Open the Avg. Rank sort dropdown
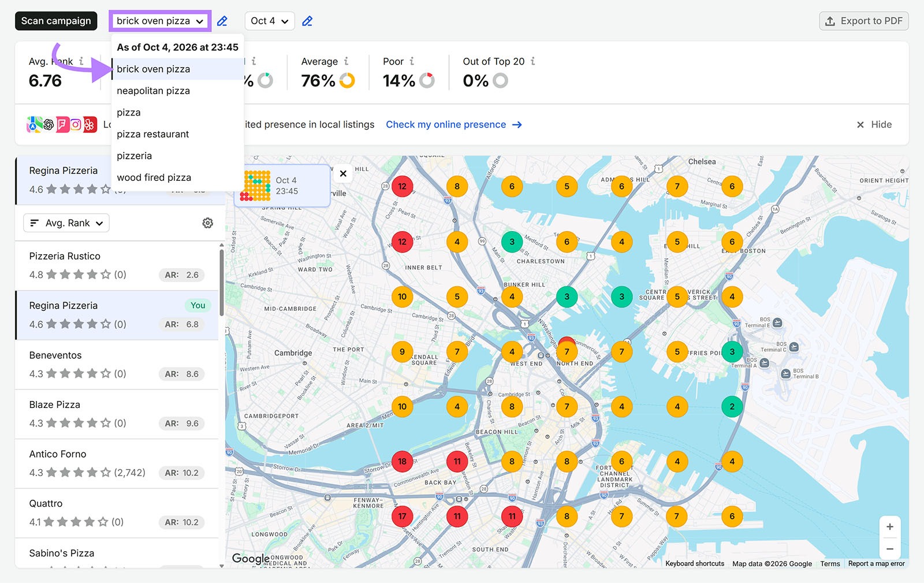Viewport: 924px width, 583px height. 66,223
